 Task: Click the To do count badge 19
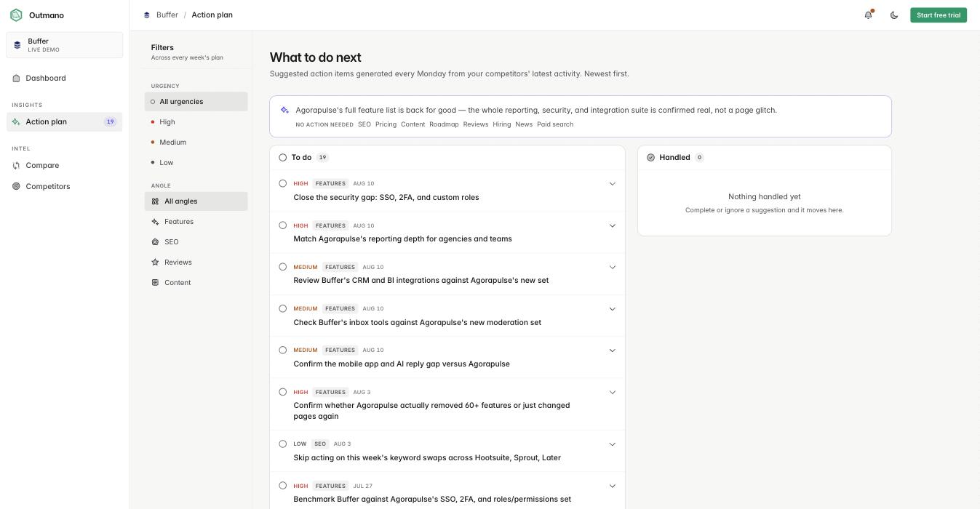coord(322,158)
